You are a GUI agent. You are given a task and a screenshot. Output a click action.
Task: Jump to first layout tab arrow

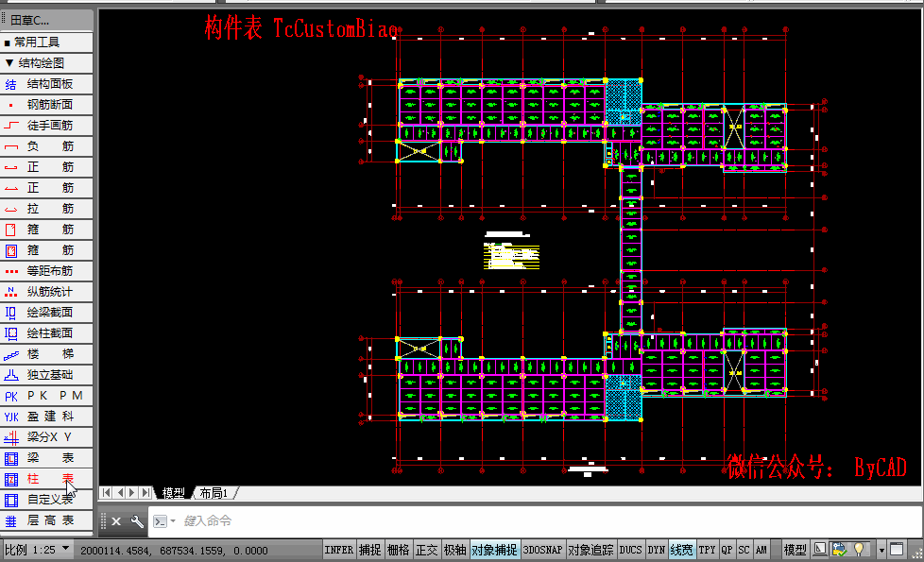[106, 492]
